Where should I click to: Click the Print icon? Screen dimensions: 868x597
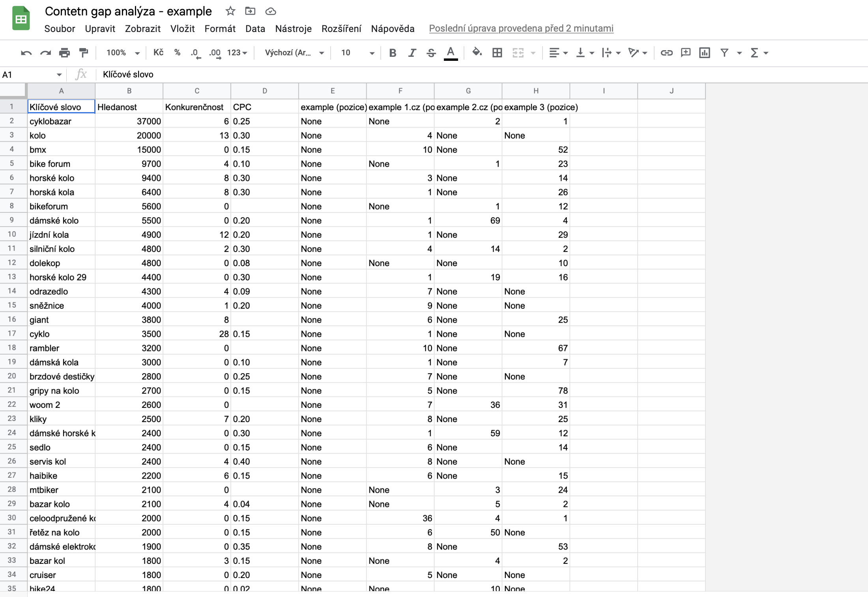64,53
